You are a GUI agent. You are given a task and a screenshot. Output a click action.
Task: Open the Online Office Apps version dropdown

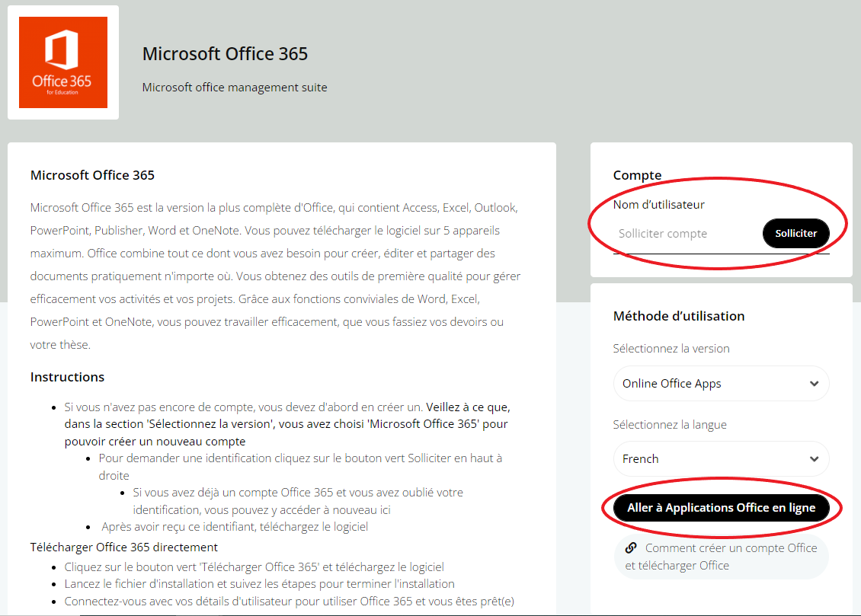coord(721,384)
